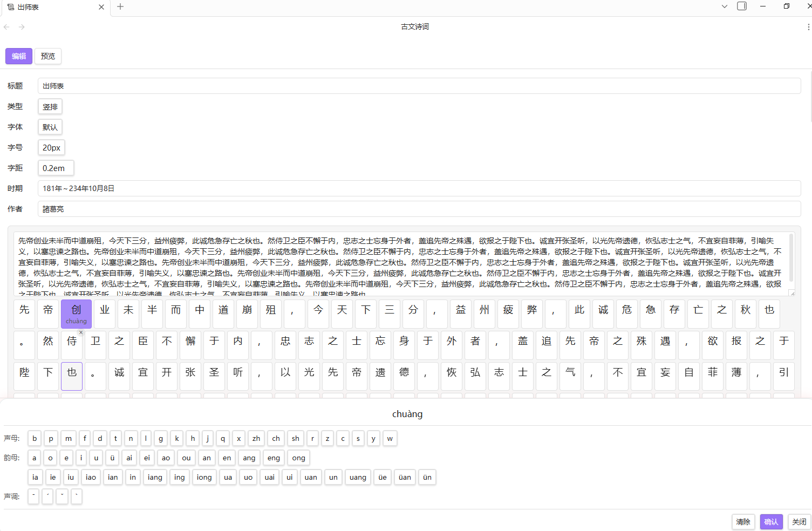Switch to the 编辑 tab
Image resolution: width=812 pixels, height=531 pixels.
click(x=19, y=56)
